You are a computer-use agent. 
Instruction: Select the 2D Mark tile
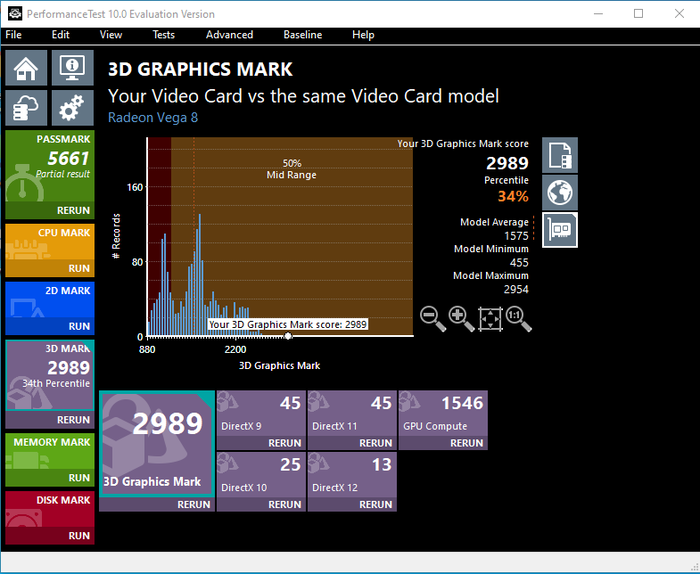pos(50,300)
